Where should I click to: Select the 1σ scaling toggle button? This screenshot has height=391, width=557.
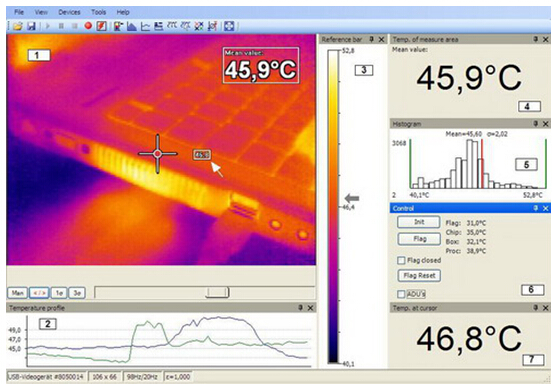coord(59,293)
